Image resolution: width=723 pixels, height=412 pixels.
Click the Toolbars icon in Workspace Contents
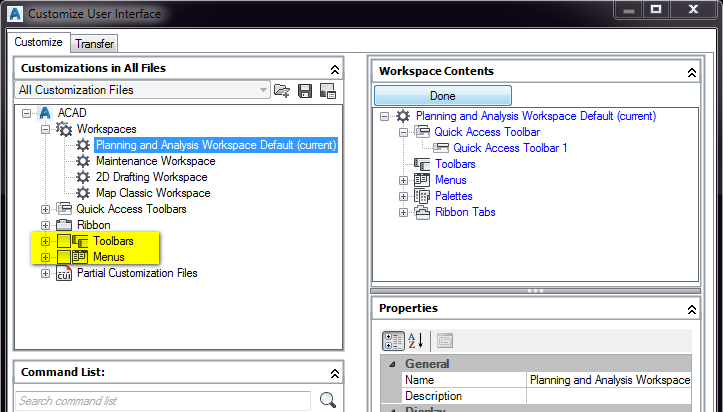422,164
